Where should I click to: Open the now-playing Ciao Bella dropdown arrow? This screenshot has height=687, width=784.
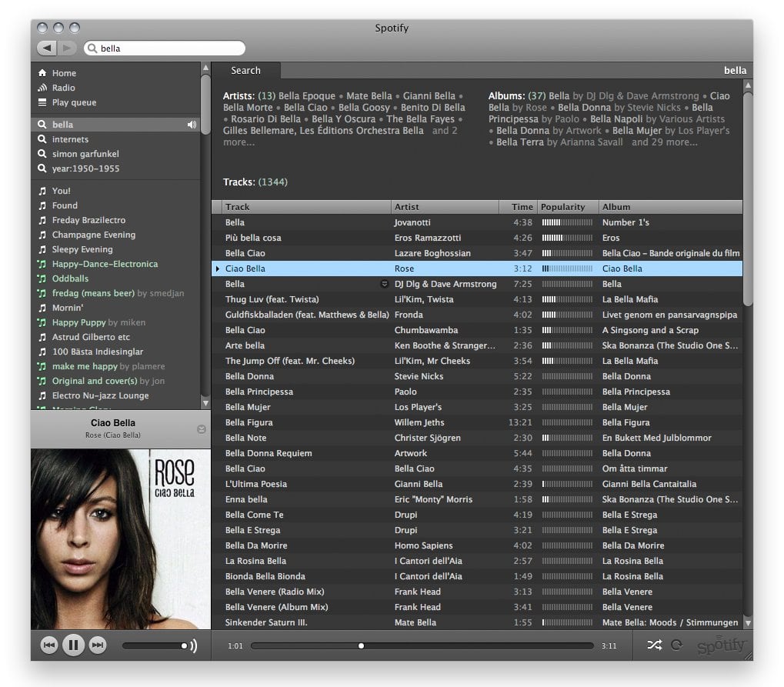click(202, 429)
